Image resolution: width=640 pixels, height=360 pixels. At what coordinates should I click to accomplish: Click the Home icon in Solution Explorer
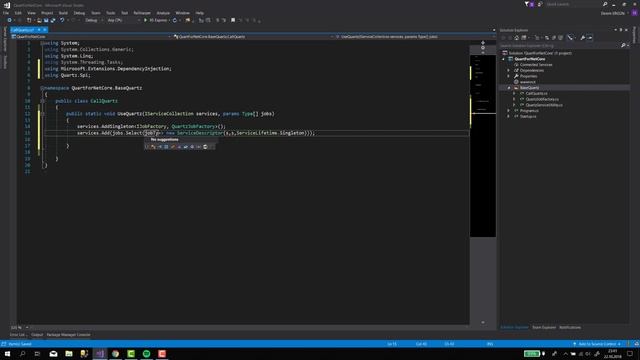(x=516, y=38)
